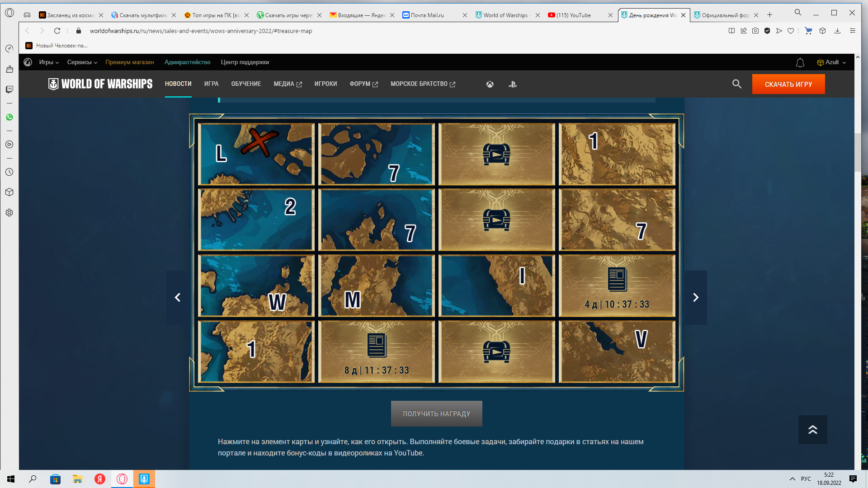
Task: Go to next map slide arrow
Action: (696, 298)
